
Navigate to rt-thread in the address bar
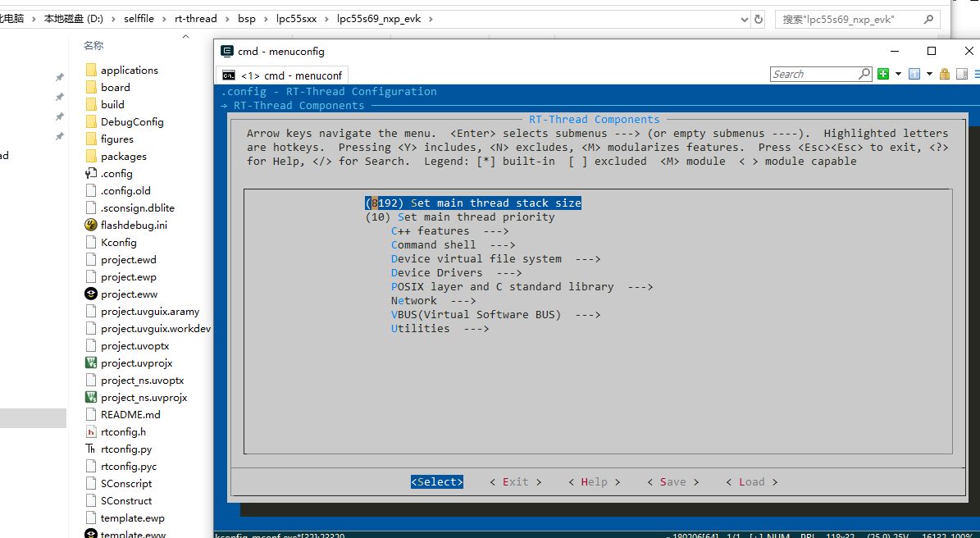pyautogui.click(x=196, y=19)
